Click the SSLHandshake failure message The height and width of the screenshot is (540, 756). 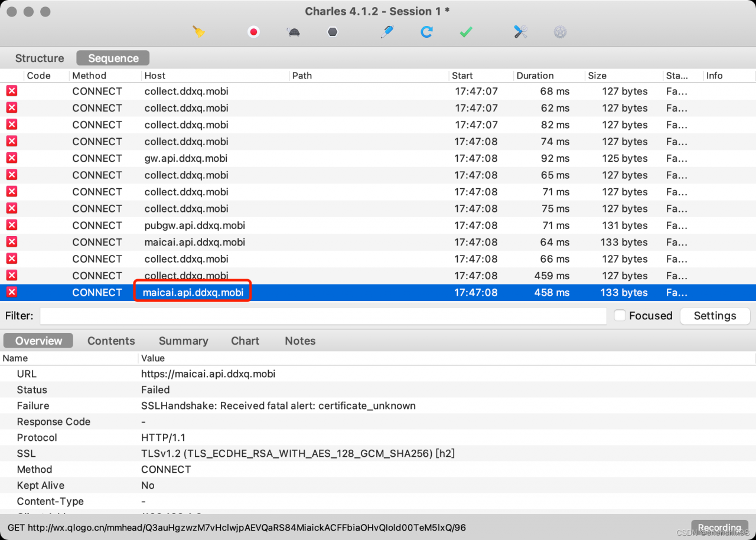[278, 405]
